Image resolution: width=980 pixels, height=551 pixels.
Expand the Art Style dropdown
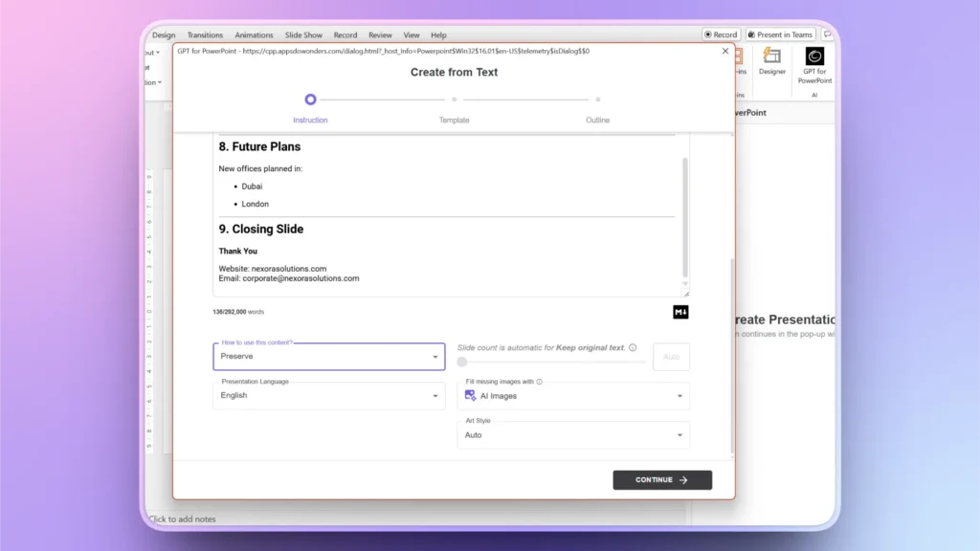(x=573, y=435)
